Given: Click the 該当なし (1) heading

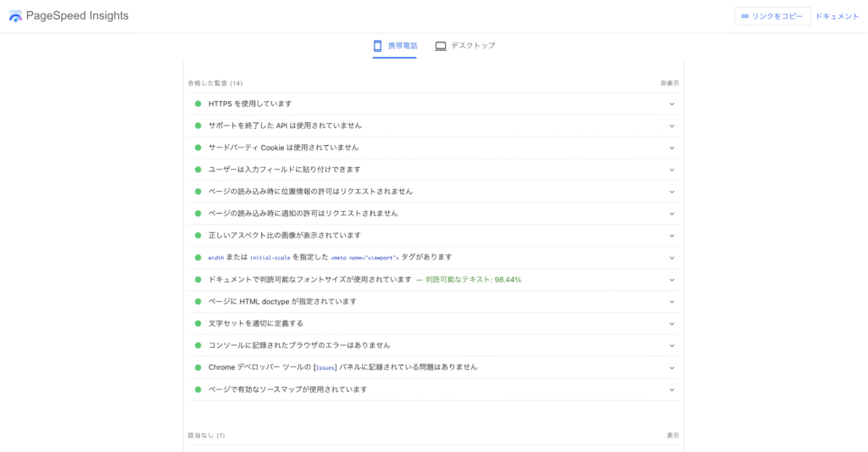Looking at the screenshot, I should tap(206, 435).
